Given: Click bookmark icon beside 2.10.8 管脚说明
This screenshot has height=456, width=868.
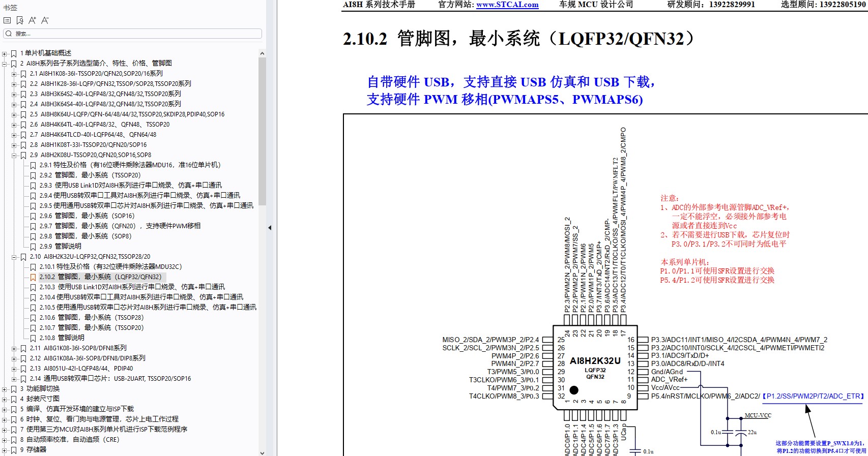Looking at the screenshot, I should (x=33, y=338).
